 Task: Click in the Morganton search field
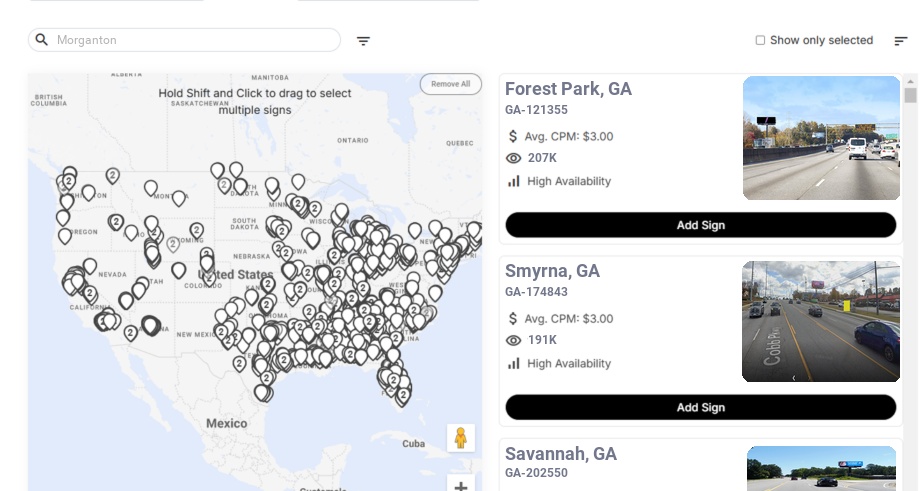tap(190, 40)
